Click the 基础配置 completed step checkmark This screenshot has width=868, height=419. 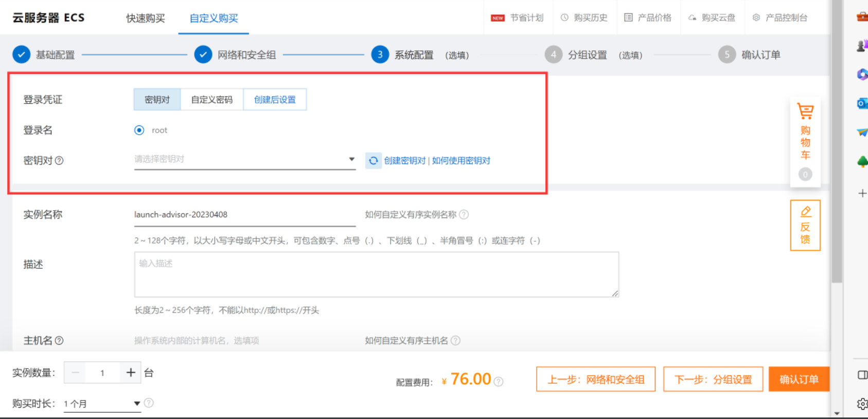tap(21, 54)
